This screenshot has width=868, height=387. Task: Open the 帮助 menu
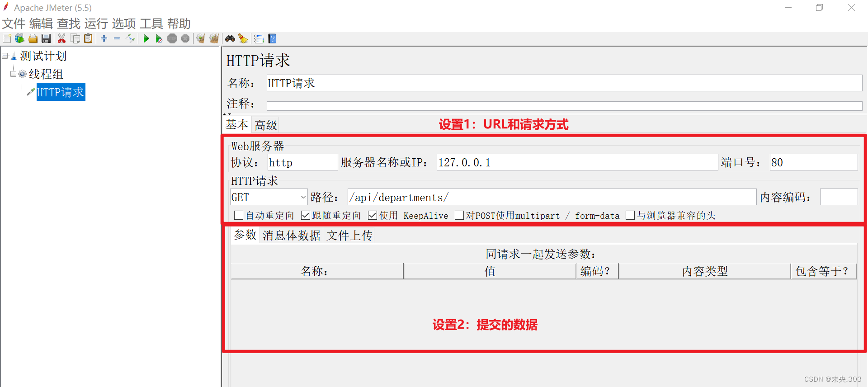(179, 24)
